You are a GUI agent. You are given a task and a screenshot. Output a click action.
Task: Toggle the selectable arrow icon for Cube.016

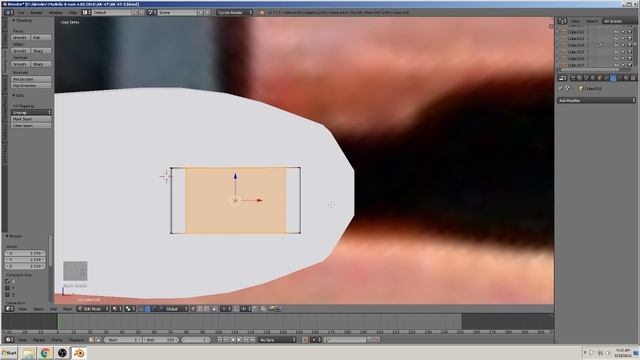click(x=623, y=58)
